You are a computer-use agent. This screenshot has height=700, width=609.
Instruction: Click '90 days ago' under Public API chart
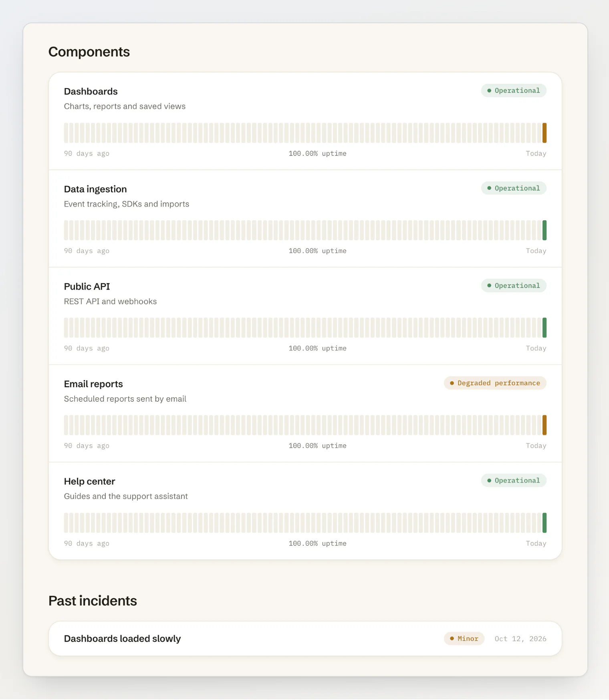tap(87, 348)
